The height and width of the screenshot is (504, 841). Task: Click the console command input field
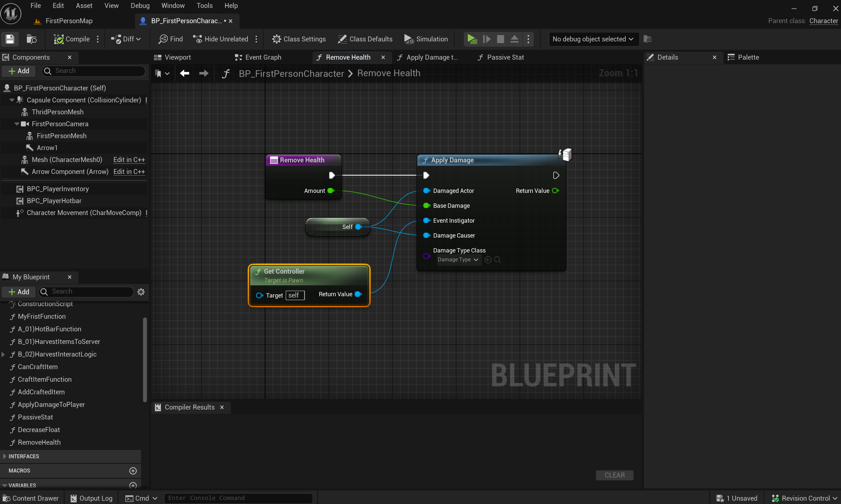(238, 498)
